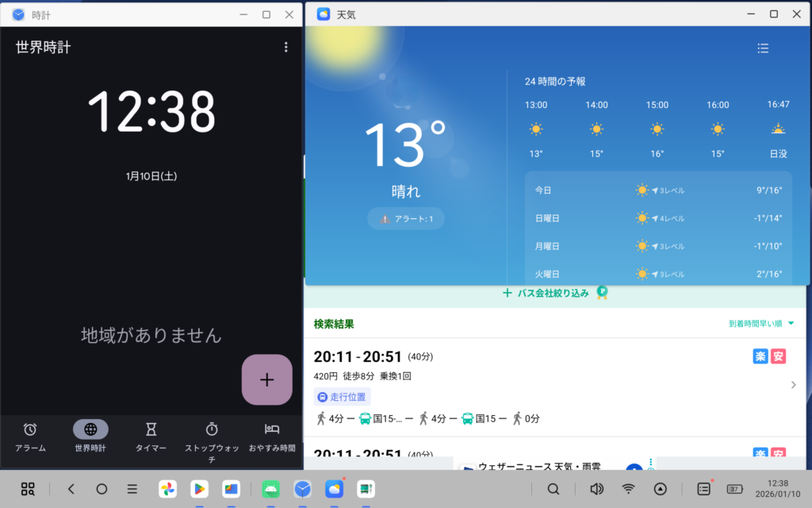Select the 日曜日 forecast row
This screenshot has height=508, width=812.
pos(658,218)
